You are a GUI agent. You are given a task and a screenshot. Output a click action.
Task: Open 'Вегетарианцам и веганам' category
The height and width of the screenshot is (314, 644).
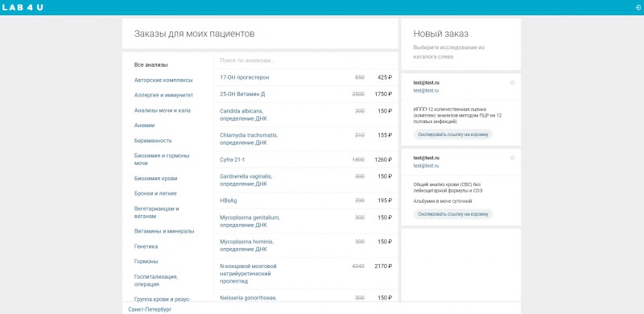pos(156,212)
